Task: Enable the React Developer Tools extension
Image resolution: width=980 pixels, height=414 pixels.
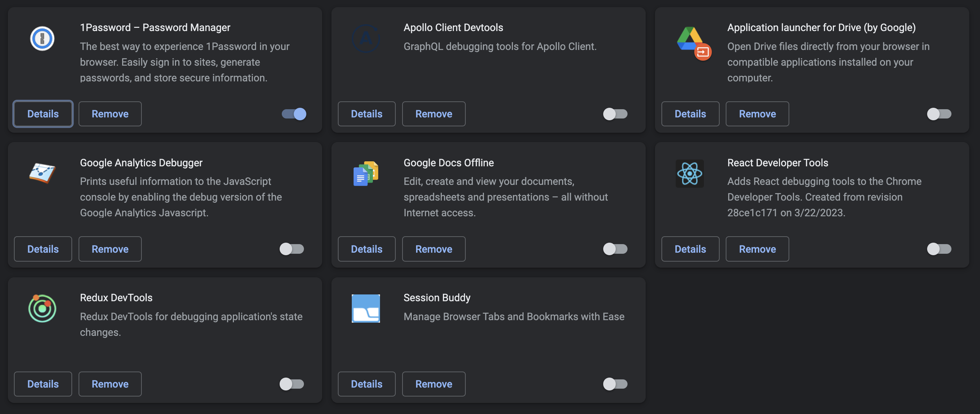Action: [x=939, y=249]
